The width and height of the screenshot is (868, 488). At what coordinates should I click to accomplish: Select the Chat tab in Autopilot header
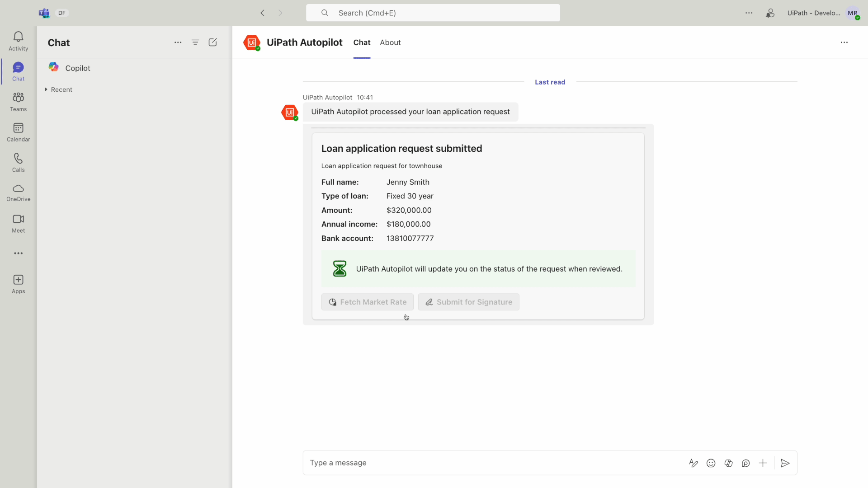tap(362, 42)
